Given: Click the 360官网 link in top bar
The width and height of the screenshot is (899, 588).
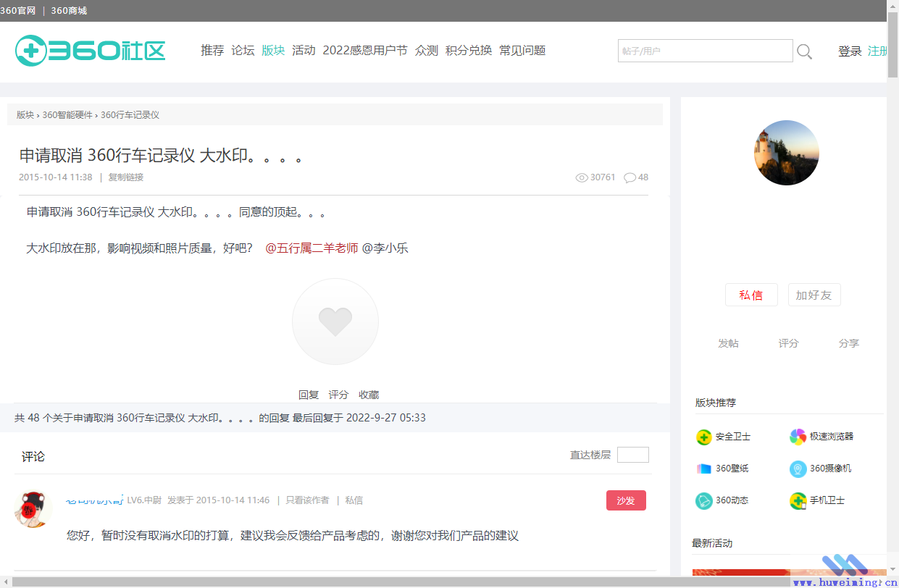Looking at the screenshot, I should pos(18,11).
